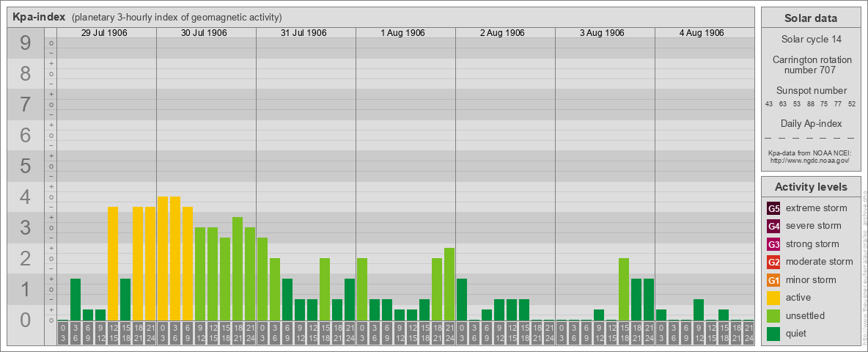Click the 0-3h bar on 2 Aug
868x352 pixels.
(x=462, y=300)
